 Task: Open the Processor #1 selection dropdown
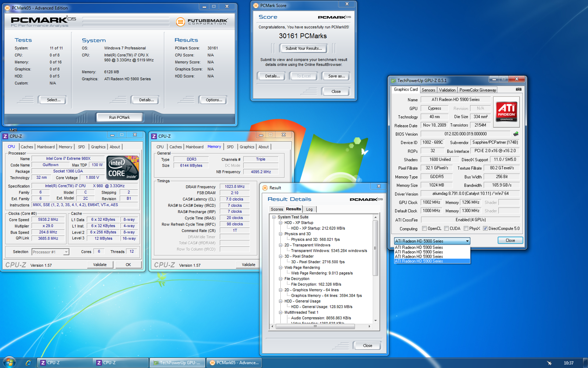[66, 252]
